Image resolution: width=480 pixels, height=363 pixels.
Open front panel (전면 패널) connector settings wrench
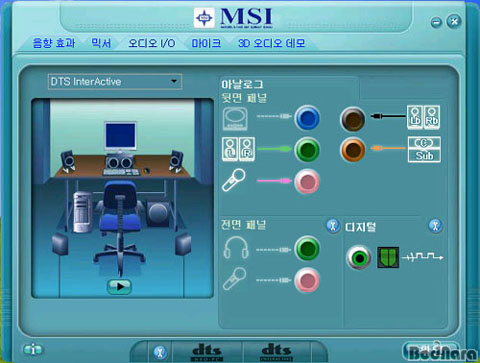coord(333,226)
